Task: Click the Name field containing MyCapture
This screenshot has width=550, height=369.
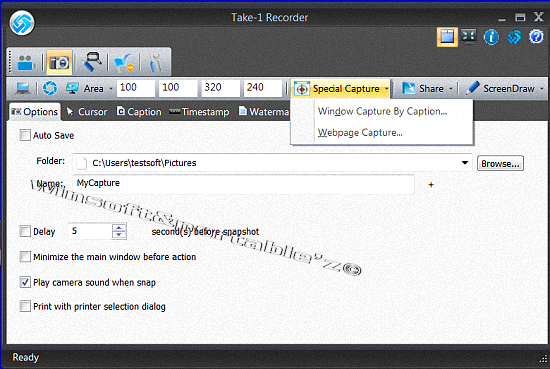Action: (x=243, y=183)
